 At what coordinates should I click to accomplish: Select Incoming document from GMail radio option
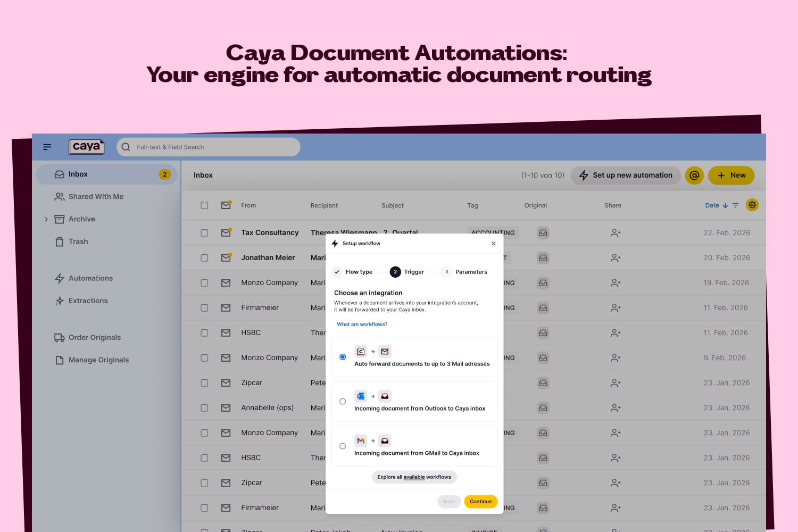coord(343,446)
